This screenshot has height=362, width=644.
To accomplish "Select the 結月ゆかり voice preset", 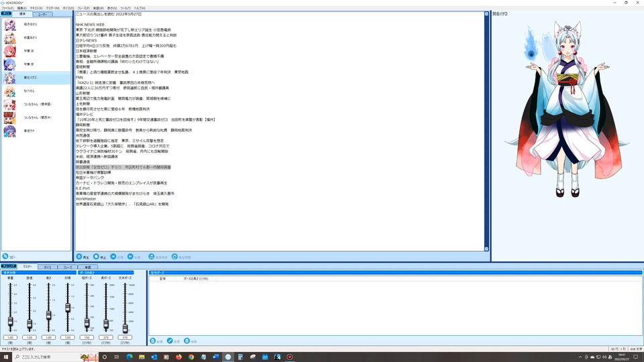I will click(36, 25).
